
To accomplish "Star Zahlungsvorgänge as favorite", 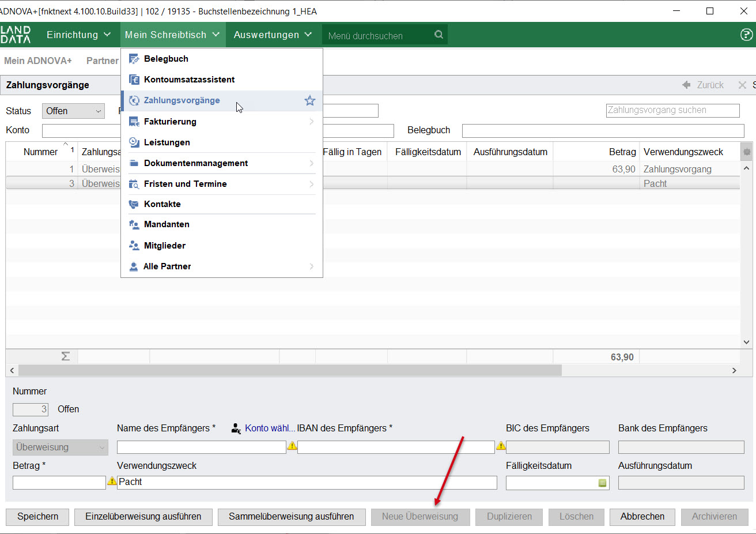I will (310, 101).
